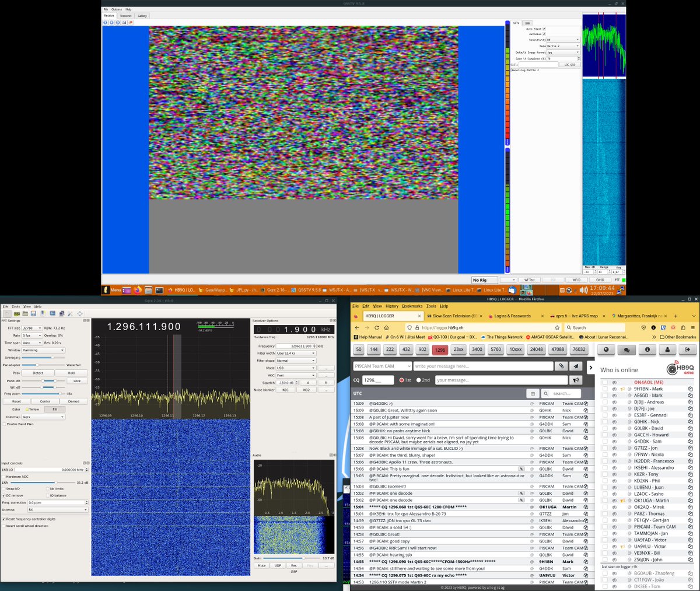This screenshot has height=591, width=700.
Task: Click the volume speaker icon in tray
Action: tap(584, 290)
